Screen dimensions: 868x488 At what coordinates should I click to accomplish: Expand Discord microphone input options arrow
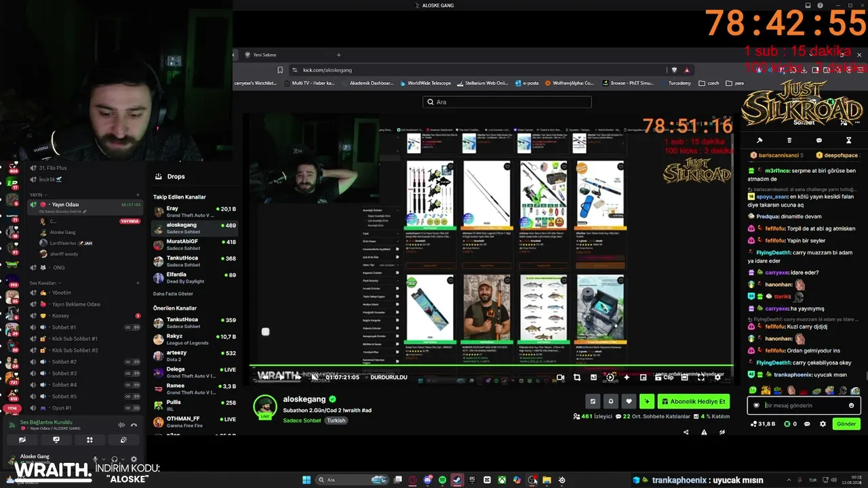103,460
